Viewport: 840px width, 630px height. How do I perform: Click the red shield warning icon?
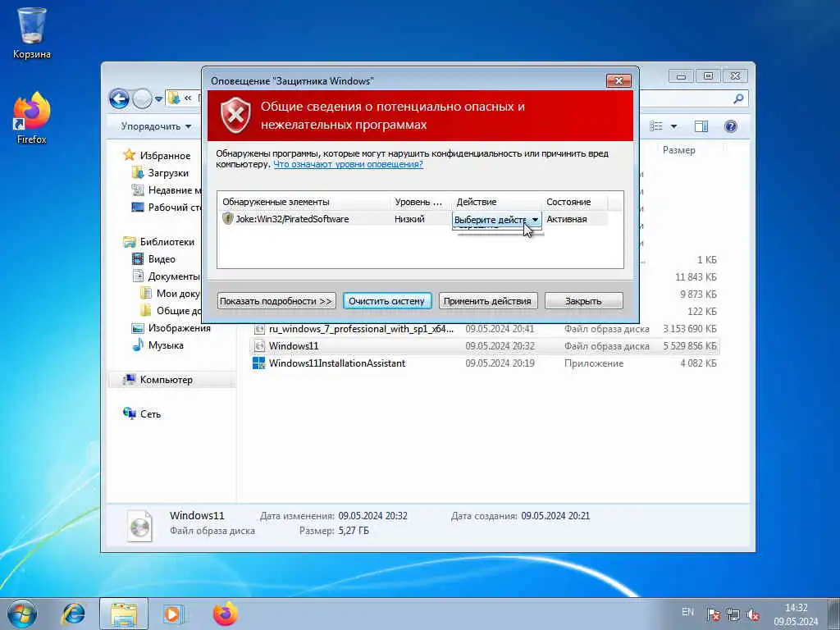tap(235, 115)
